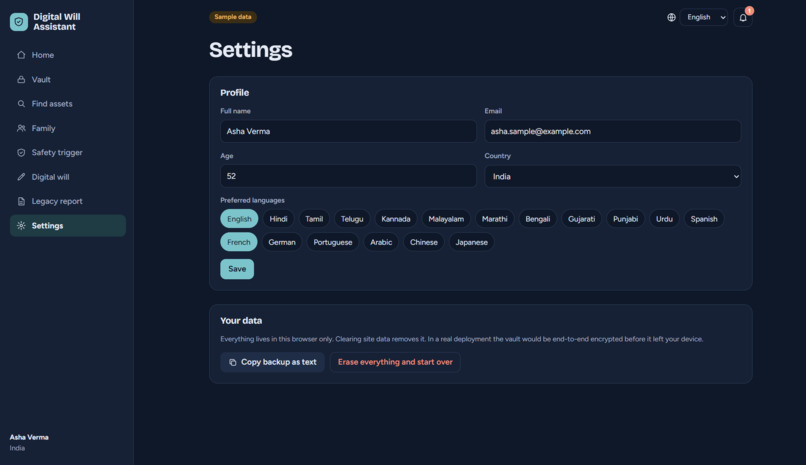806x465 pixels.
Task: Toggle the Bengali language chip
Action: tap(538, 219)
